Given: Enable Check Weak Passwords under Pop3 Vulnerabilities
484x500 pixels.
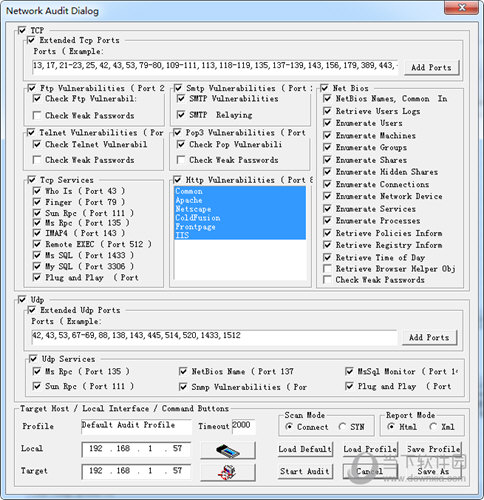Looking at the screenshot, I should coord(181,160).
